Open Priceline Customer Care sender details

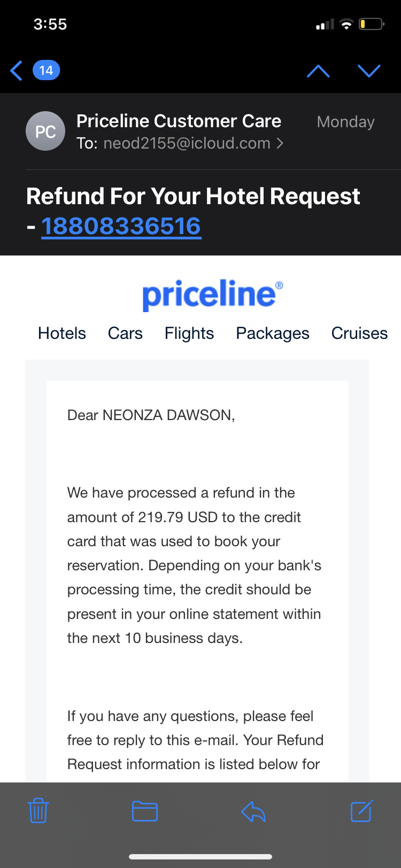point(179,121)
